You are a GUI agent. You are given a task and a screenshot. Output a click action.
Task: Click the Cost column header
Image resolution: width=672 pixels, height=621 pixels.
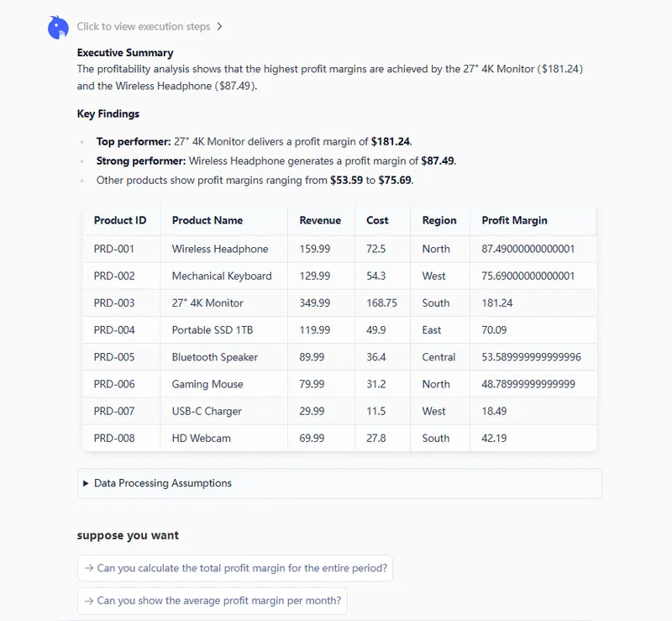pyautogui.click(x=377, y=220)
